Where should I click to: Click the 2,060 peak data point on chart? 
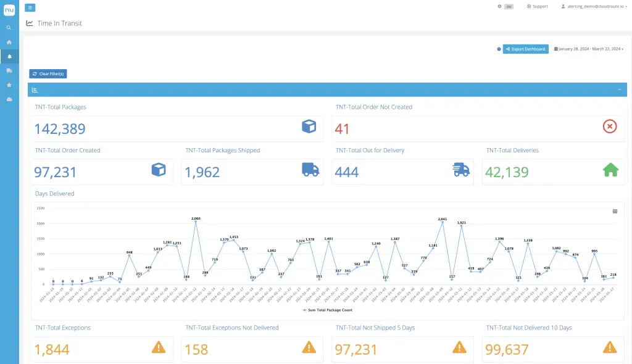coord(196,222)
